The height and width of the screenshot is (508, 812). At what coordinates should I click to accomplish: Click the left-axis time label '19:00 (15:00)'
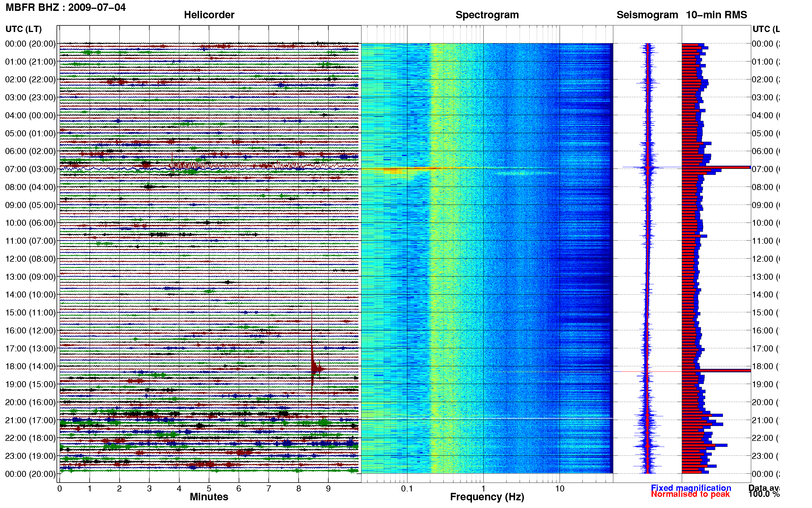coord(30,384)
